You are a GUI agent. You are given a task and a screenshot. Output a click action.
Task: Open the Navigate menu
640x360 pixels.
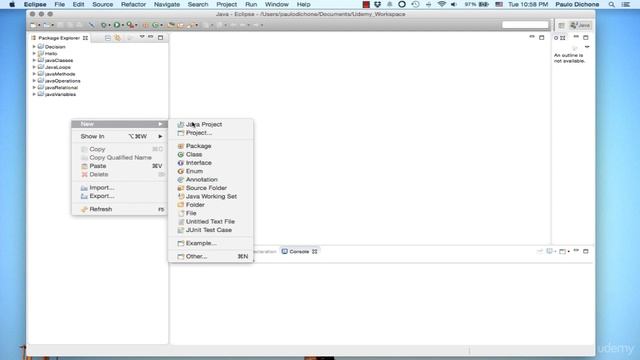[x=167, y=4]
